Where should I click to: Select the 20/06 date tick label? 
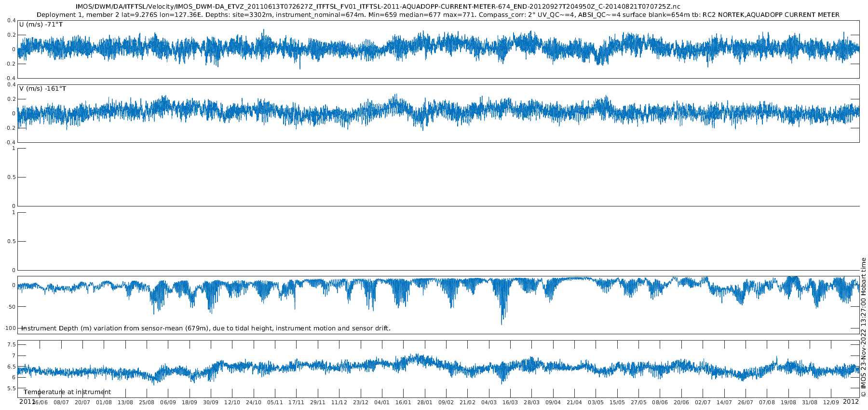(x=681, y=403)
